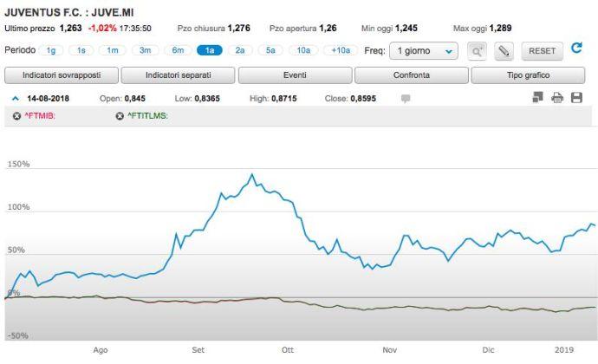Click the High 0,8715 value

coord(284,99)
